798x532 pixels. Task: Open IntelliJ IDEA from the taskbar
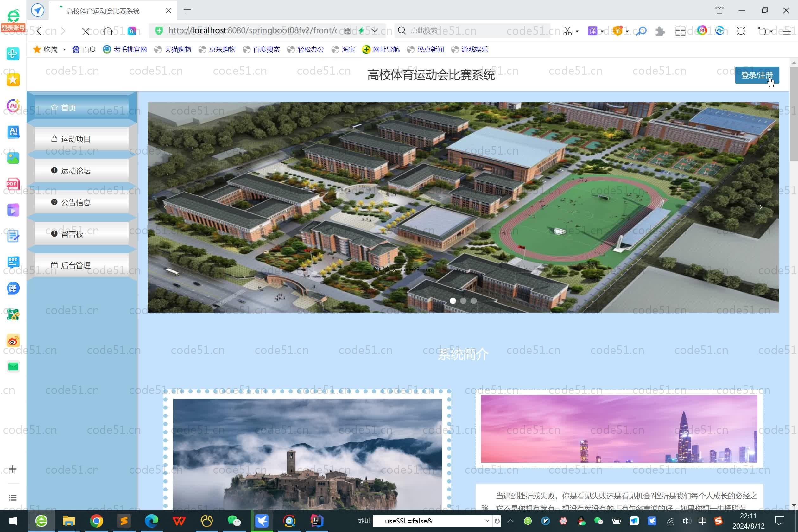tap(317, 521)
